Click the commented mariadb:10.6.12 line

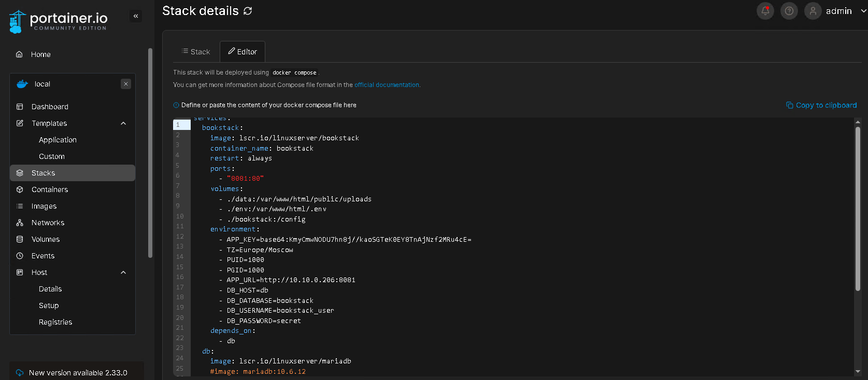pyautogui.click(x=258, y=372)
